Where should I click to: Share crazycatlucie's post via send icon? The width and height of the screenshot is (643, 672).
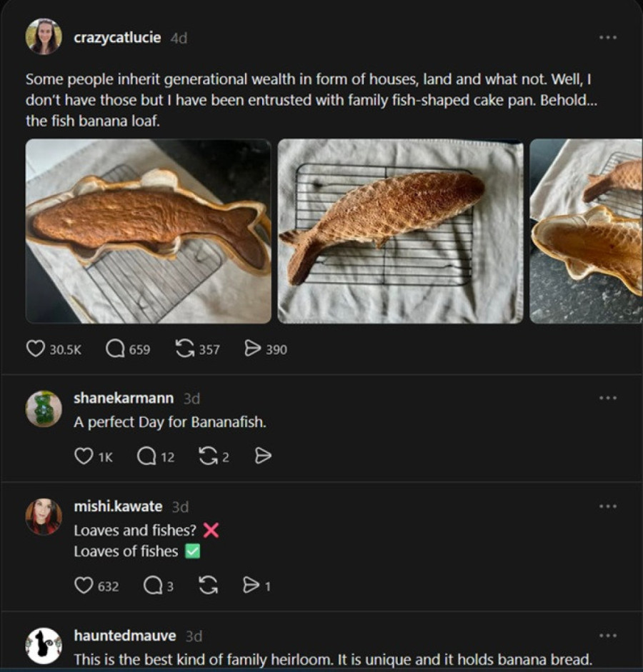(x=252, y=349)
